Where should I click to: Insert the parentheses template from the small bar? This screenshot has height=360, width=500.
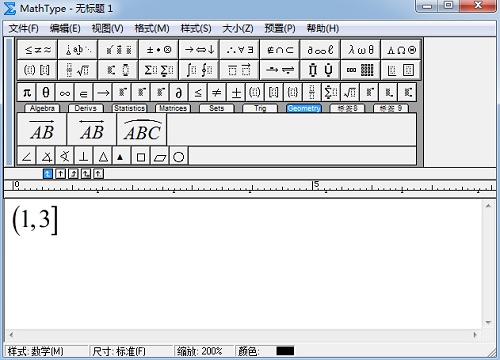tap(255, 92)
